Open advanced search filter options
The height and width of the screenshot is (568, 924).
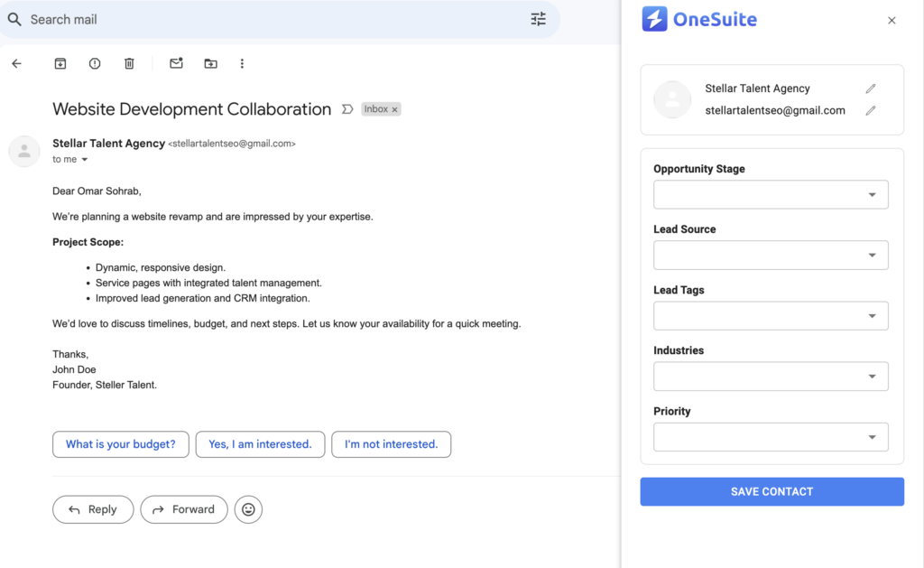[539, 19]
